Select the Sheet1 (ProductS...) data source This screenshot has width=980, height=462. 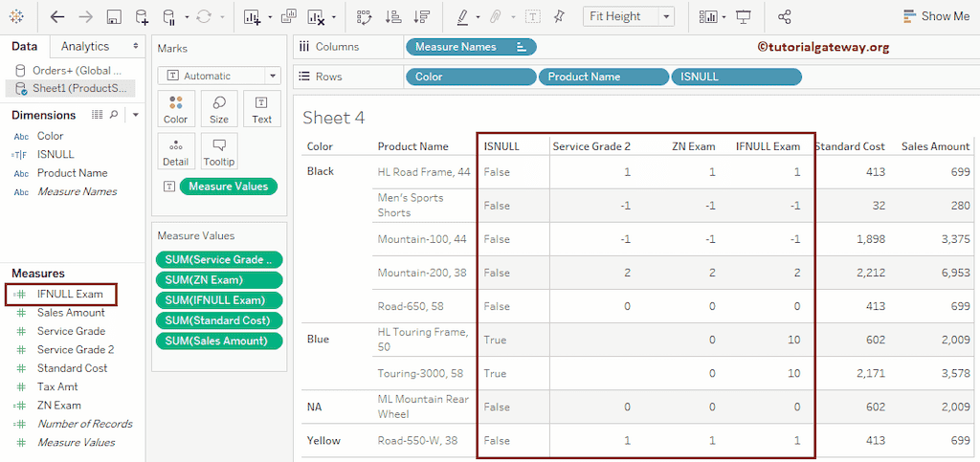pyautogui.click(x=69, y=88)
